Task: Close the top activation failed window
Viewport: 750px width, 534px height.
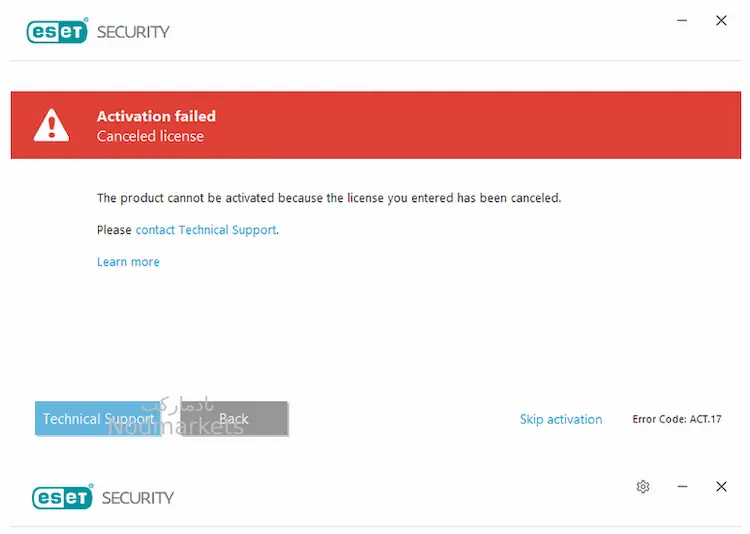Action: [x=721, y=21]
